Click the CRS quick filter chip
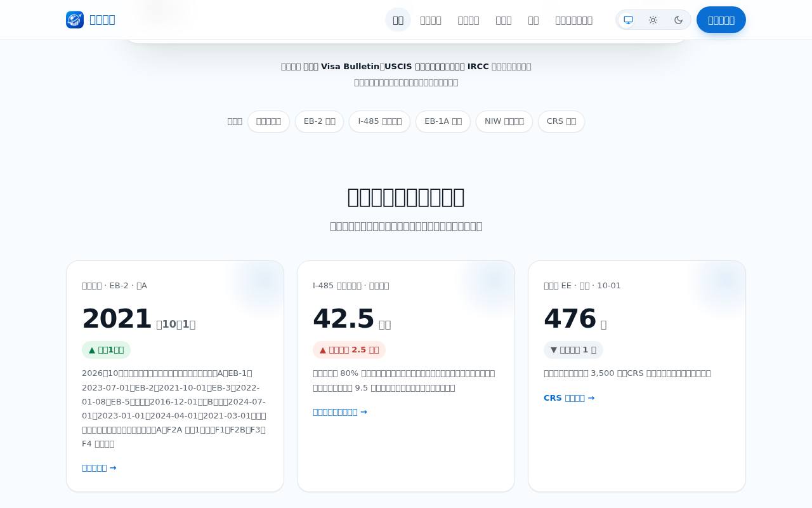 [x=561, y=121]
